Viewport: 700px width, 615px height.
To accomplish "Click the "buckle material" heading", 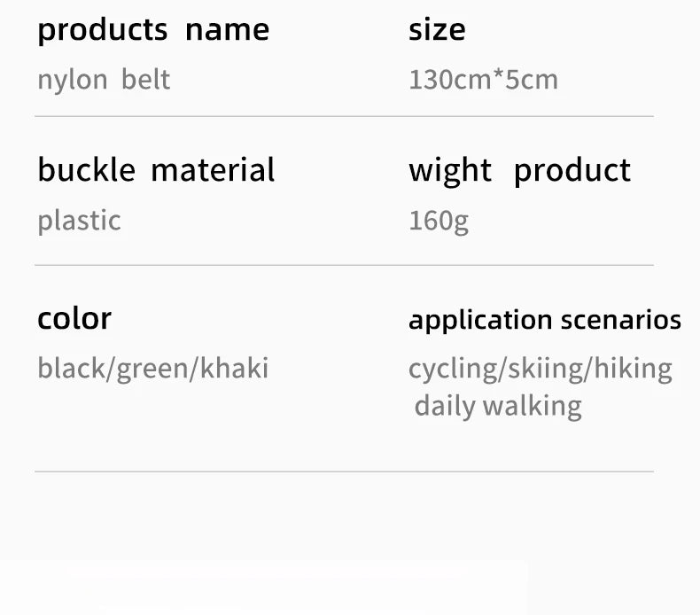I will pos(156,170).
